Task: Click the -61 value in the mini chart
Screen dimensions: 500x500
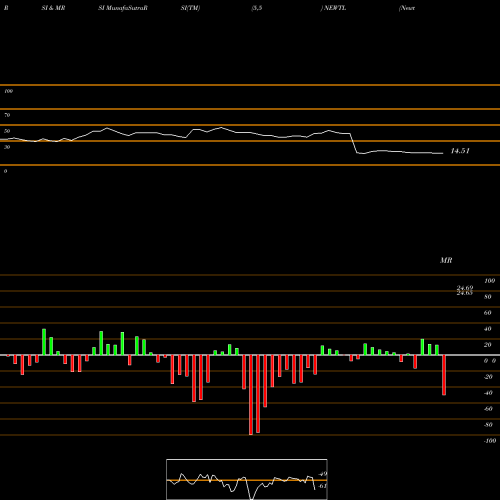Action: 322,486
